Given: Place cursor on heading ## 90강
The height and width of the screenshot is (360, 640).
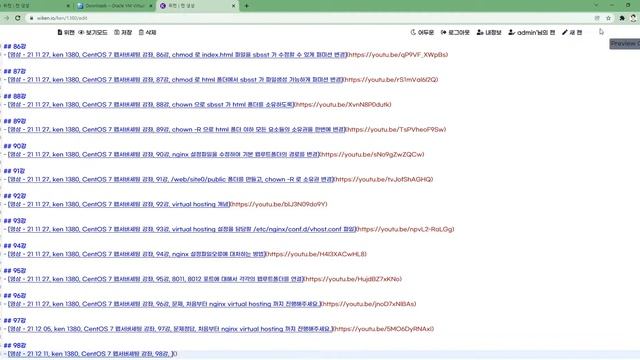Looking at the screenshot, I should pyautogui.click(x=15, y=146).
